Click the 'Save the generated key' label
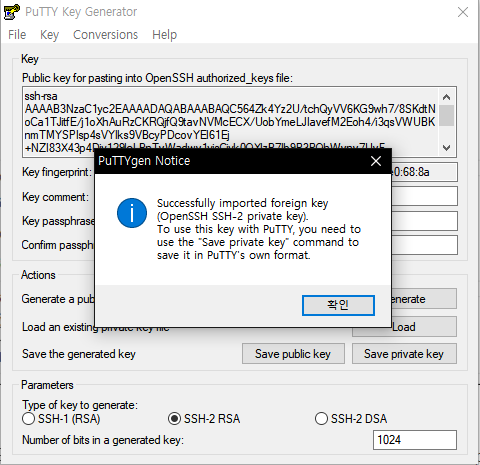Image resolution: width=480 pixels, height=465 pixels. click(x=79, y=354)
